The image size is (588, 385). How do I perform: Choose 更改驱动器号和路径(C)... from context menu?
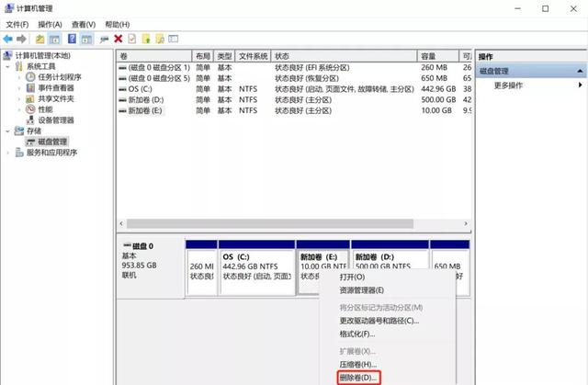388,321
